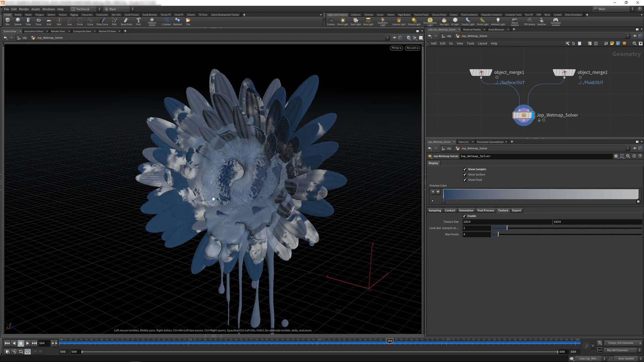Image resolution: width=644 pixels, height=362 pixels.
Task: Add a VR Camera from the shelf
Action: point(529,21)
